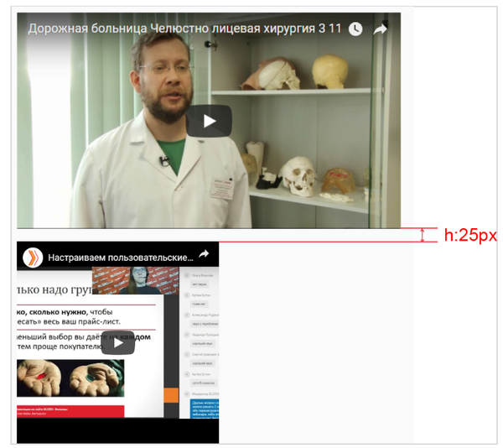Click the black bar beneath the second video
503x448 pixels.
pyautogui.click(x=117, y=430)
